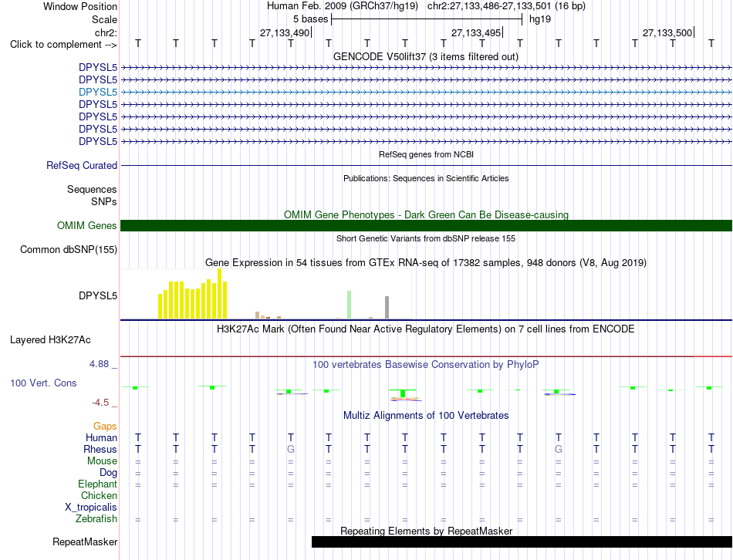Click the Rhesus alignment row label

click(100, 450)
